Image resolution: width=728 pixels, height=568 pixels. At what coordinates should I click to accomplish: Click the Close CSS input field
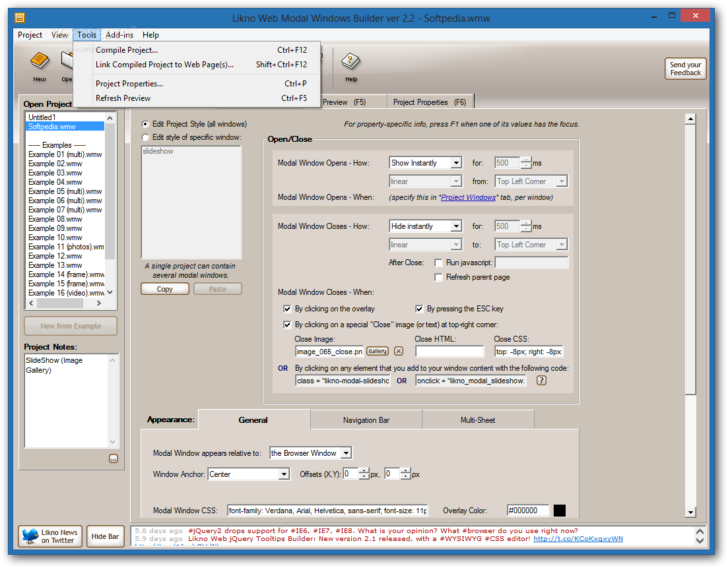(x=529, y=352)
